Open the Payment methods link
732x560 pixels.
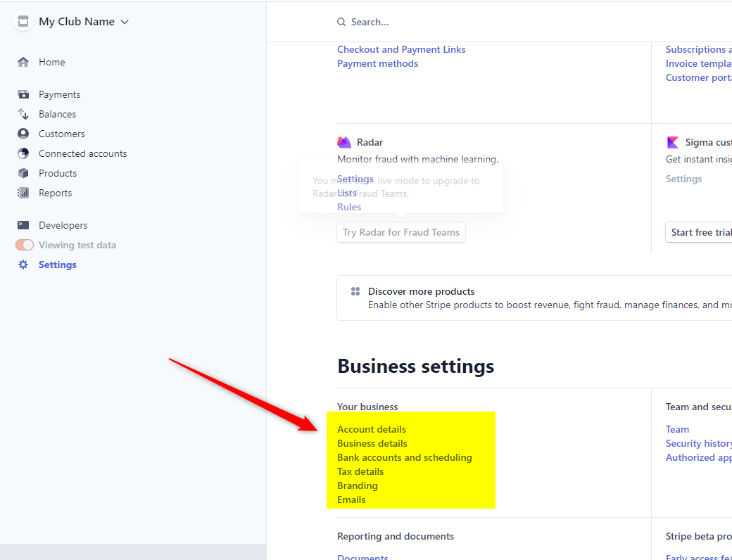tap(378, 63)
